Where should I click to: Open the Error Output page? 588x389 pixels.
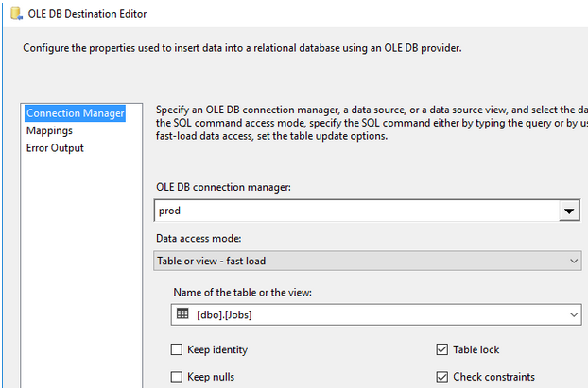pos(55,148)
